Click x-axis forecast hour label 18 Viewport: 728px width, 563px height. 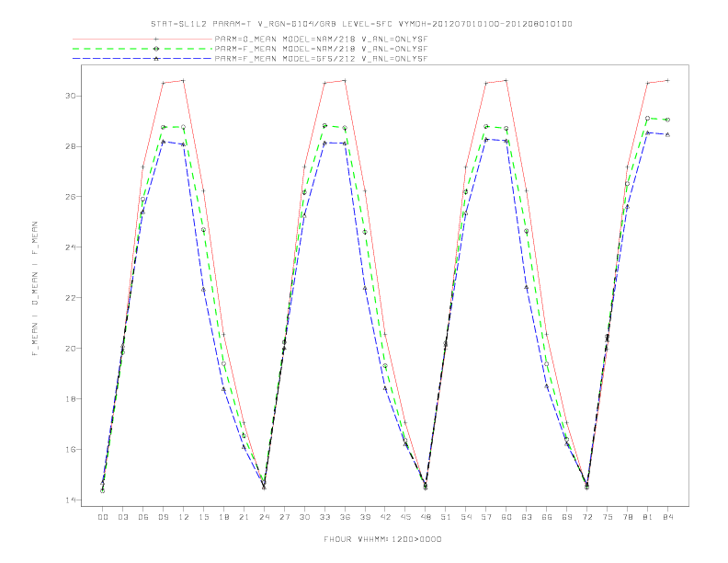click(x=223, y=517)
